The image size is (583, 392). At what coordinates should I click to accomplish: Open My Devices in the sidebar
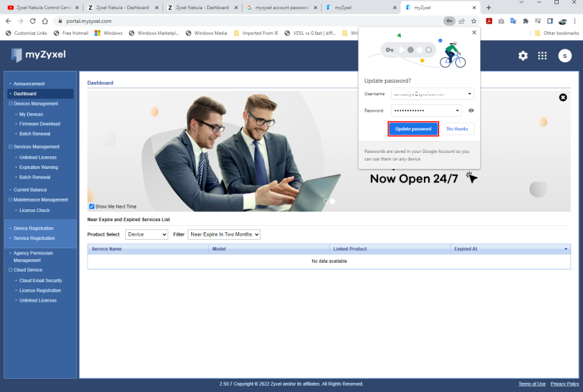click(x=31, y=114)
